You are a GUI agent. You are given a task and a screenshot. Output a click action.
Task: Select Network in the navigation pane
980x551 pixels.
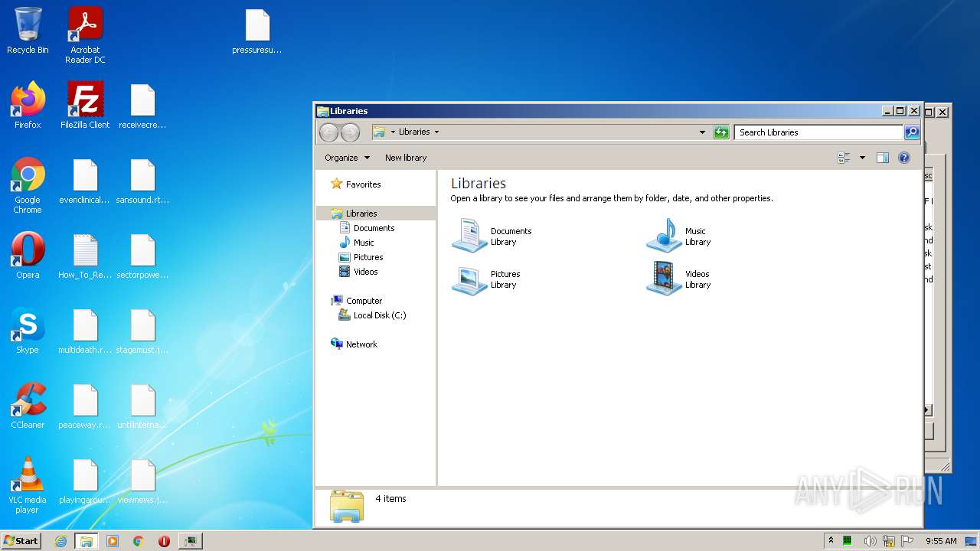click(x=361, y=344)
